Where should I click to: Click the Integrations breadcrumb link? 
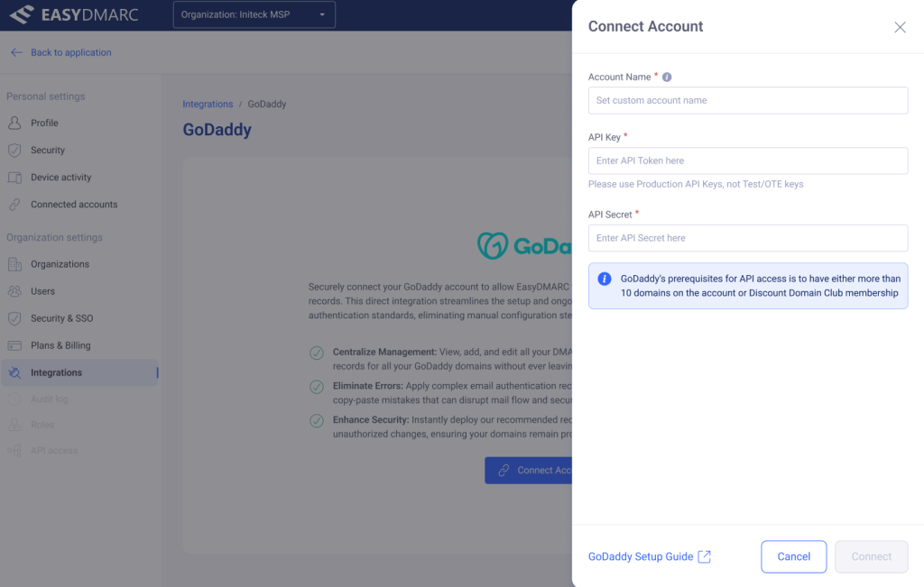[x=208, y=104]
